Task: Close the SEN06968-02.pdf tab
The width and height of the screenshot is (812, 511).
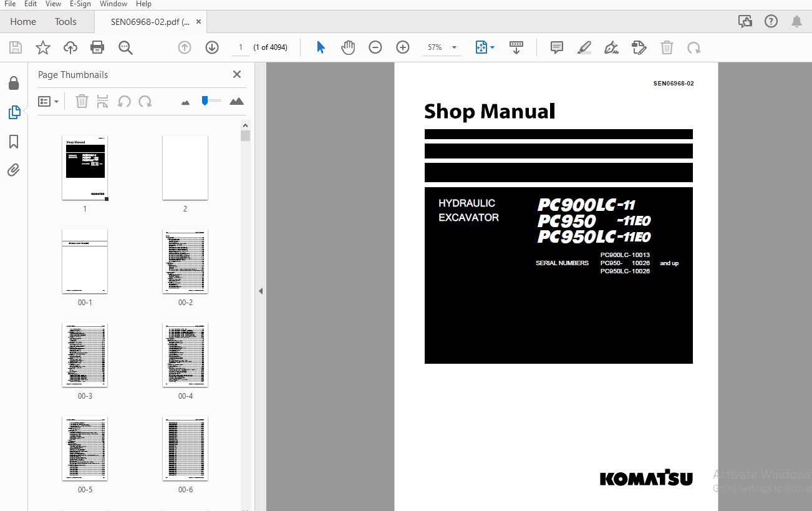Action: point(199,22)
